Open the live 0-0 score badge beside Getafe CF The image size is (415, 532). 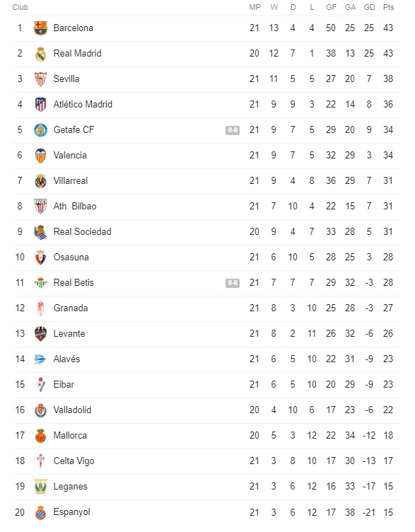tap(233, 130)
